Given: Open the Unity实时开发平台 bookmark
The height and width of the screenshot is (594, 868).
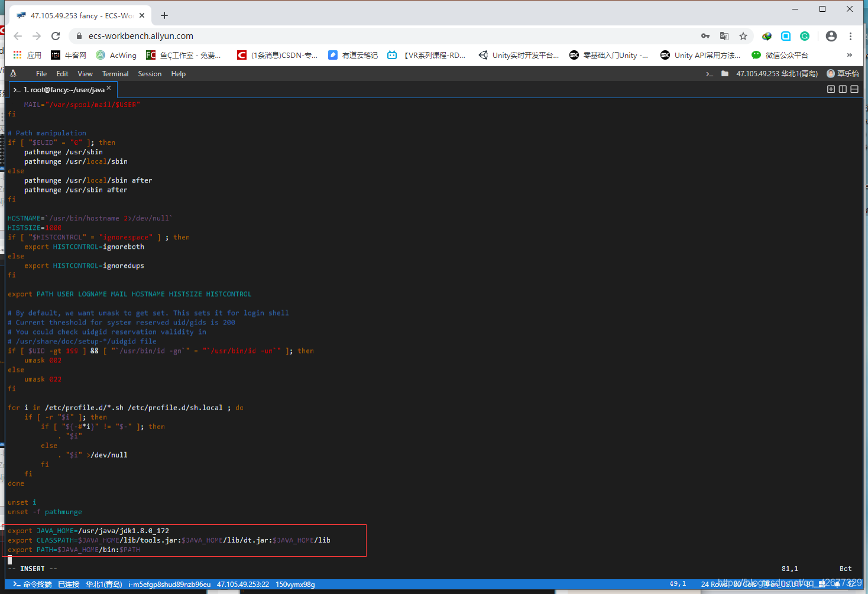Looking at the screenshot, I should tap(519, 55).
